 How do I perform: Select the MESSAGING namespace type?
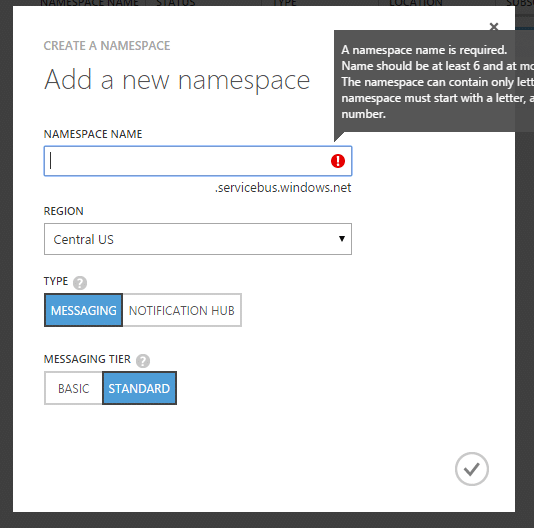point(83,310)
